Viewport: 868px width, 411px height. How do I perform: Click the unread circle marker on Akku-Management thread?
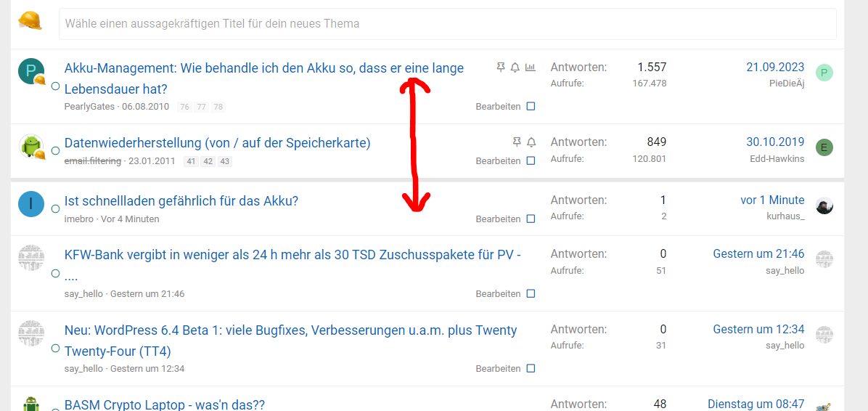coord(55,86)
